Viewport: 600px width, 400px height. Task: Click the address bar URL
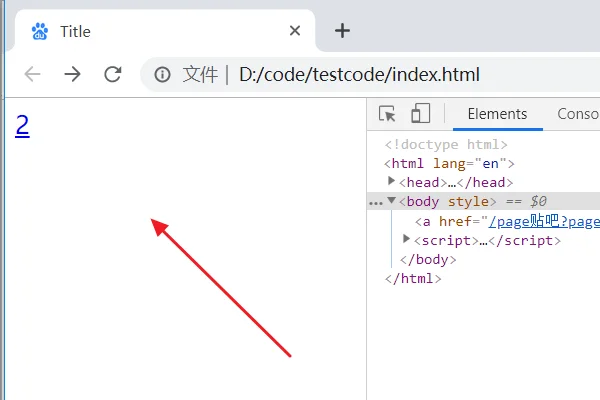click(359, 74)
